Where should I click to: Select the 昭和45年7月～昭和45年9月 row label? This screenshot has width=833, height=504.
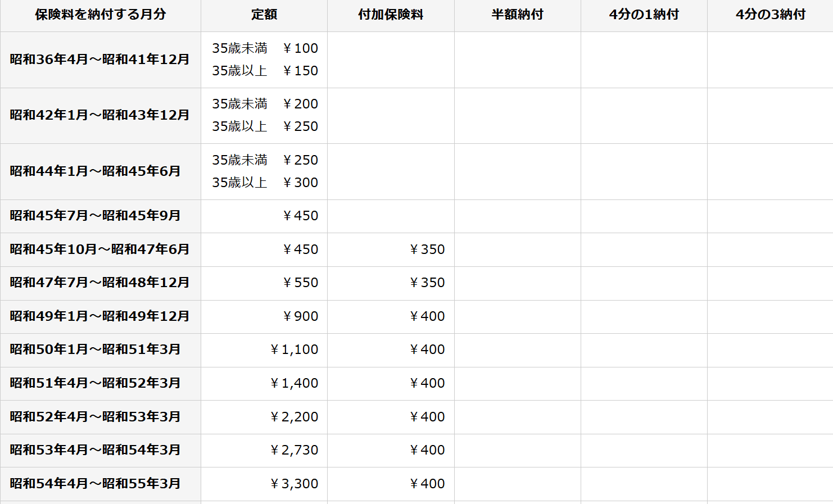coord(95,216)
